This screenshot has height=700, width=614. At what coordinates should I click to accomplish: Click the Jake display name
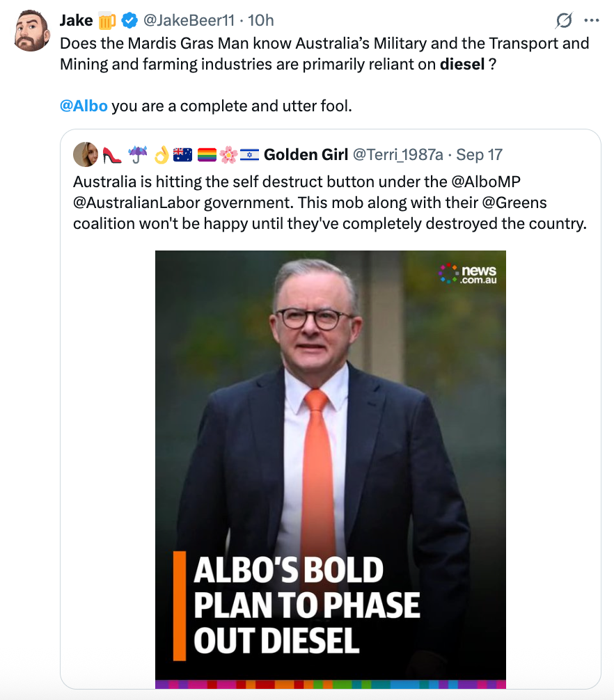76,21
